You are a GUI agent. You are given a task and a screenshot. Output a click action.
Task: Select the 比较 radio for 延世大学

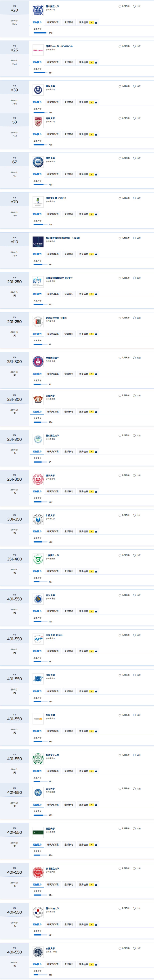coord(134,86)
